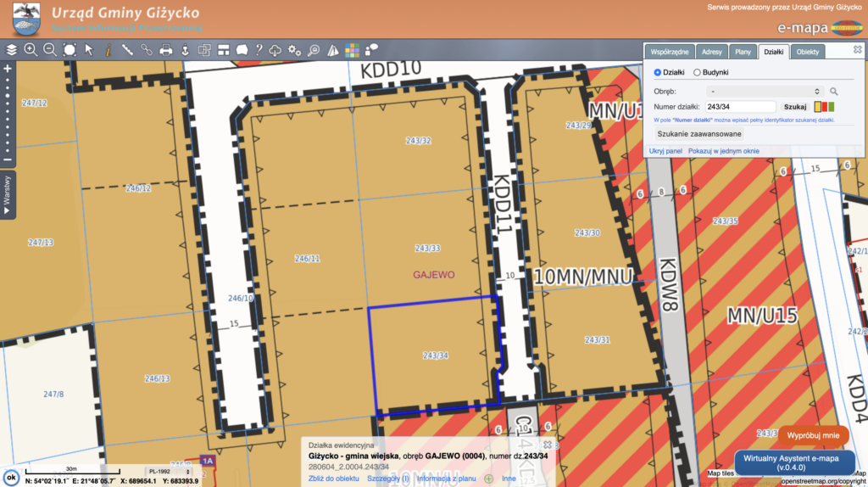Image resolution: width=868 pixels, height=487 pixels.
Task: Click the triangular map legend icon
Action: point(332,50)
